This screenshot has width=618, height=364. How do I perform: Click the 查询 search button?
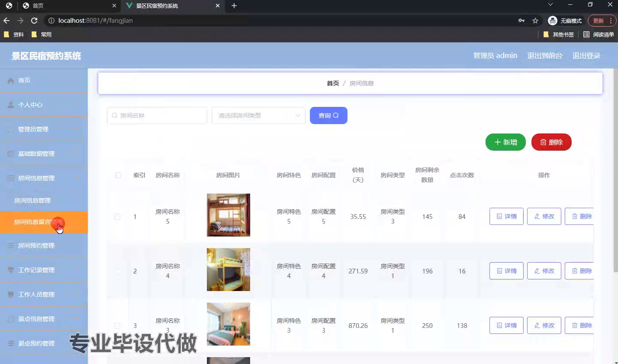(329, 115)
